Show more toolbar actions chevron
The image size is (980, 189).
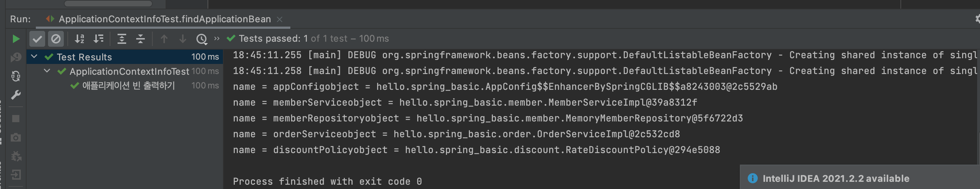[217, 38]
